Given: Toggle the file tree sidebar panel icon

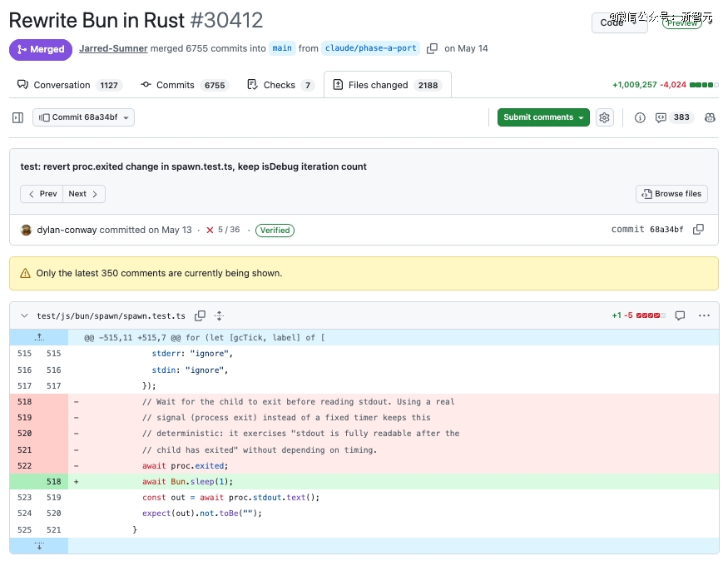Looking at the screenshot, I should tap(17, 117).
